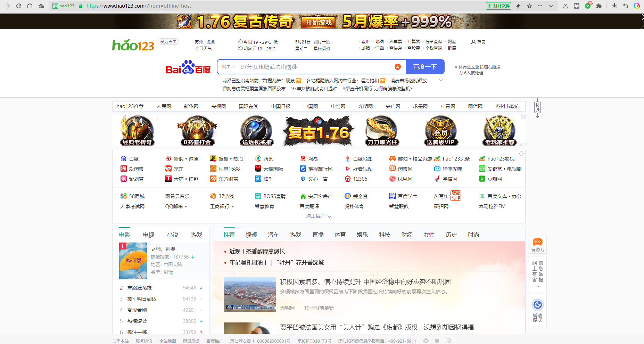This screenshot has height=344, width=644.
Task: Select the 视频 news tab
Action: (x=251, y=235)
